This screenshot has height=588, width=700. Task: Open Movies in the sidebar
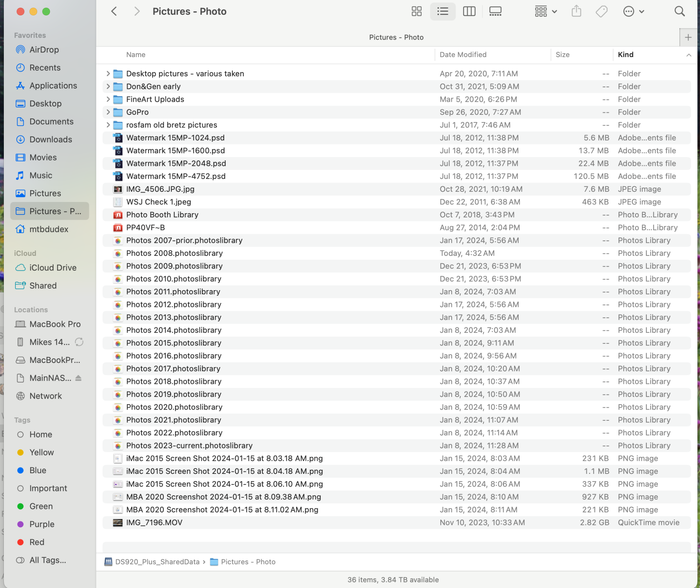coord(43,157)
